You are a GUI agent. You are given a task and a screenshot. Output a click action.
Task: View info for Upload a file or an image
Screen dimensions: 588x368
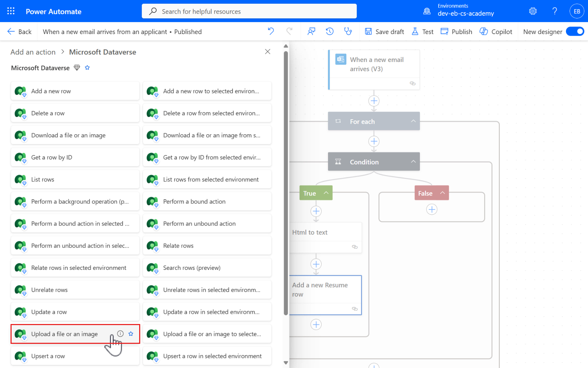[x=120, y=334]
